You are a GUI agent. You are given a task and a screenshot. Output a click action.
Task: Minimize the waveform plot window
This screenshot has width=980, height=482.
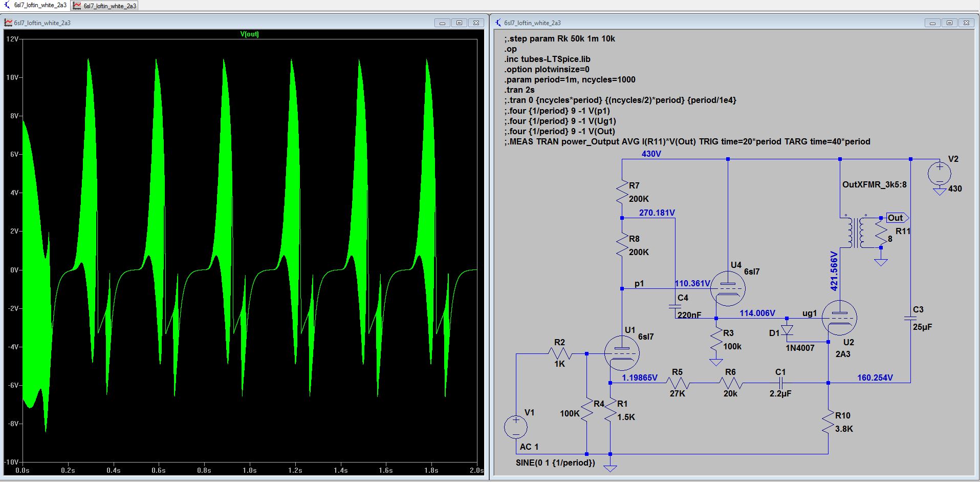[x=442, y=23]
